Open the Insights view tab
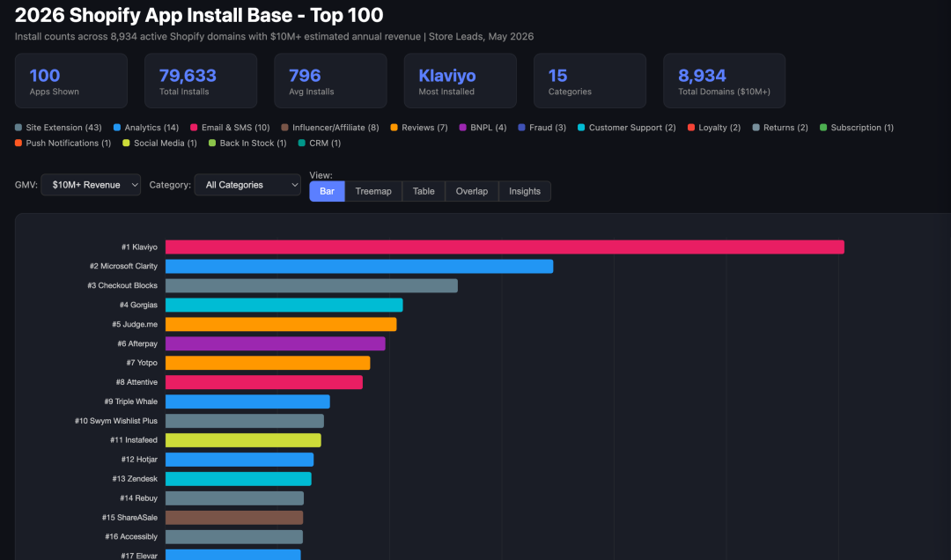The height and width of the screenshot is (560, 951). click(525, 191)
